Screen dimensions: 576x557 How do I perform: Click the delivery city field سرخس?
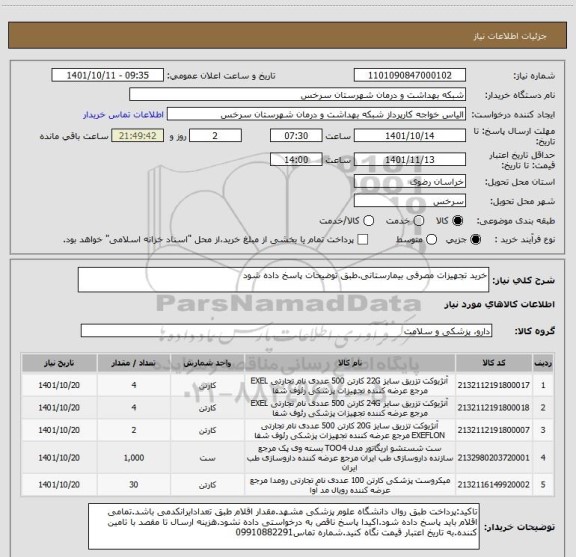[410, 201]
